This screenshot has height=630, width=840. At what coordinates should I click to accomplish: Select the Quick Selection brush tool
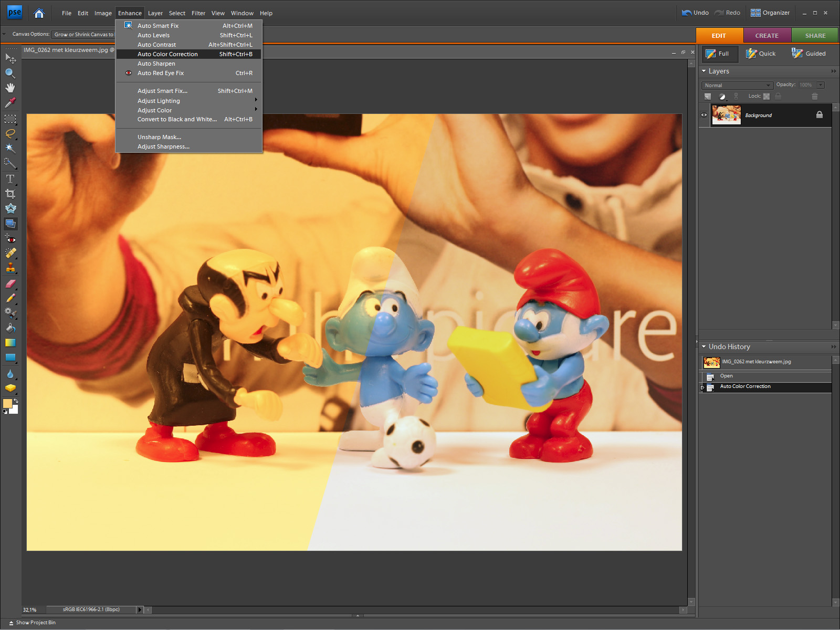point(10,163)
